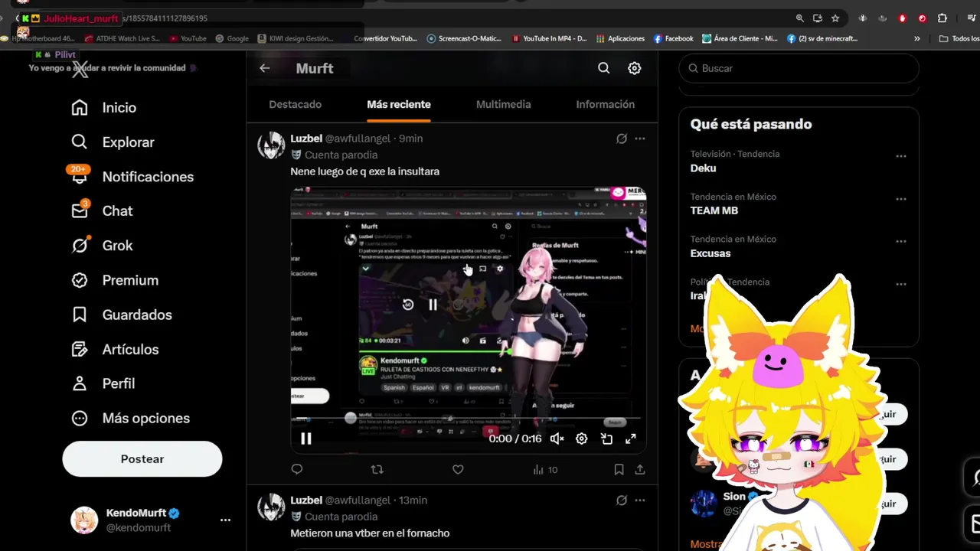Open Explorar in the sidebar
Viewport: 980px width, 551px height.
coord(113,142)
